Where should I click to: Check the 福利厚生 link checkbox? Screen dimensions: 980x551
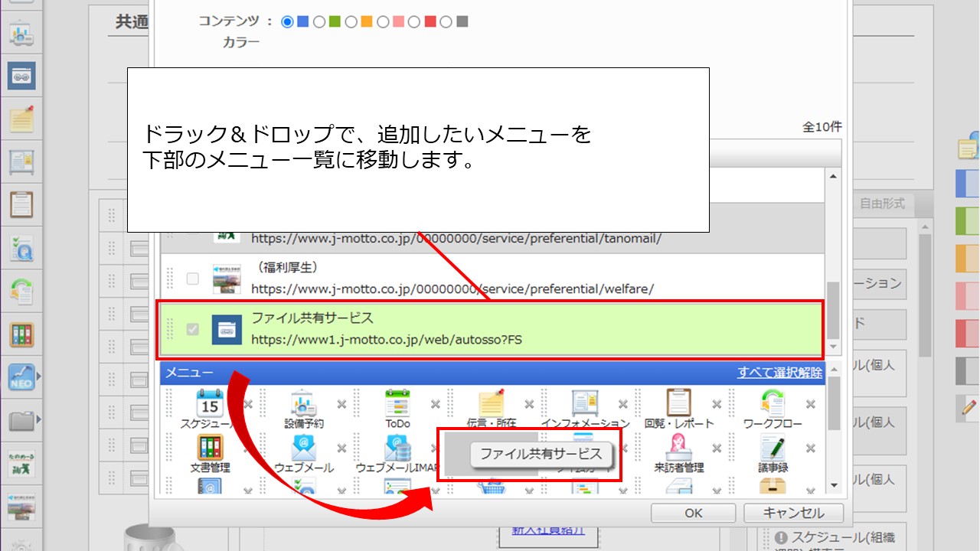pyautogui.click(x=193, y=279)
